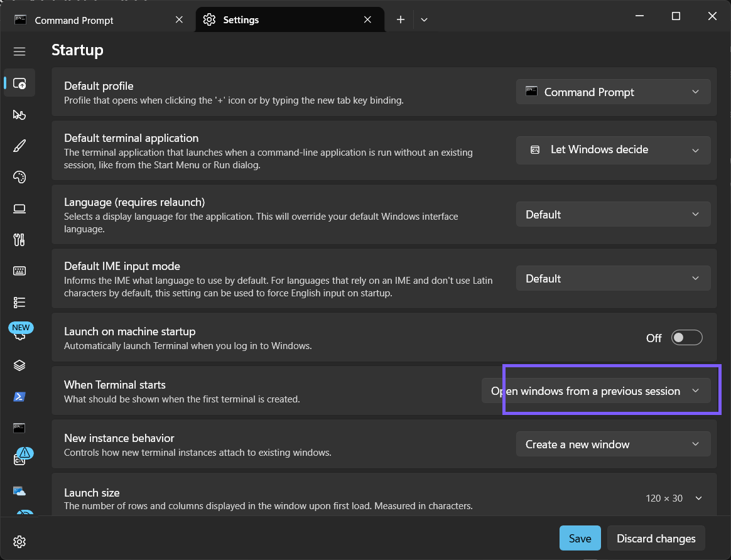Open Color schemes via the palette icon
This screenshot has width=731, height=560.
click(x=19, y=177)
